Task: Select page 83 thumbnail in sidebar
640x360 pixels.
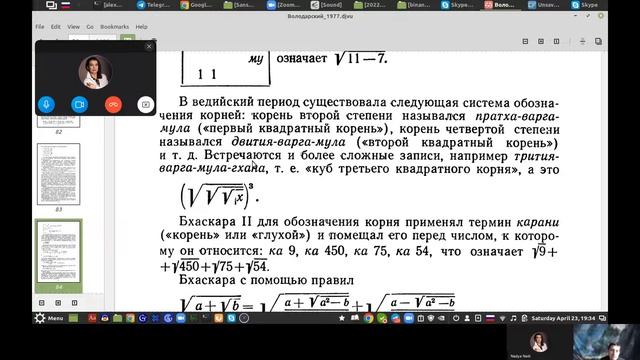Action: click(x=58, y=174)
